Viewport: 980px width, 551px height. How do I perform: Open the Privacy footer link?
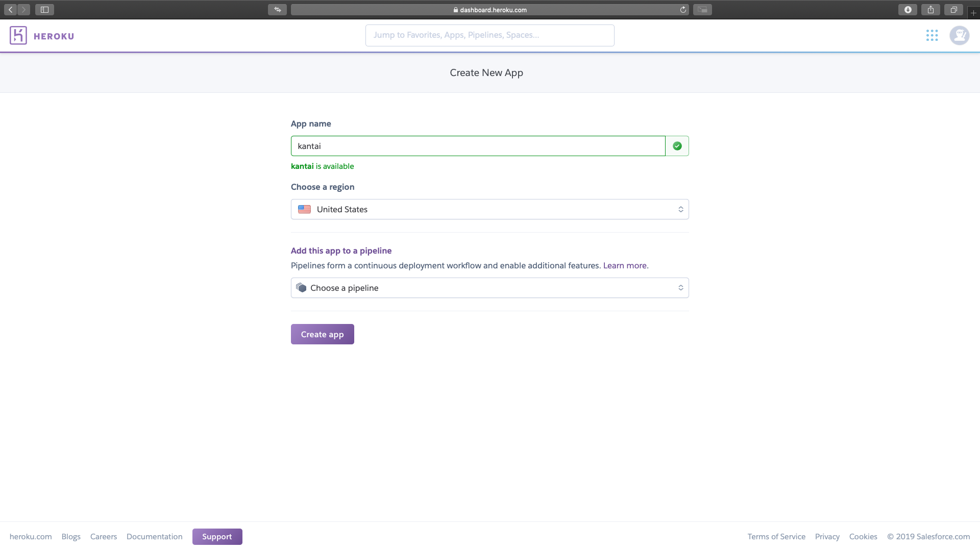point(827,536)
